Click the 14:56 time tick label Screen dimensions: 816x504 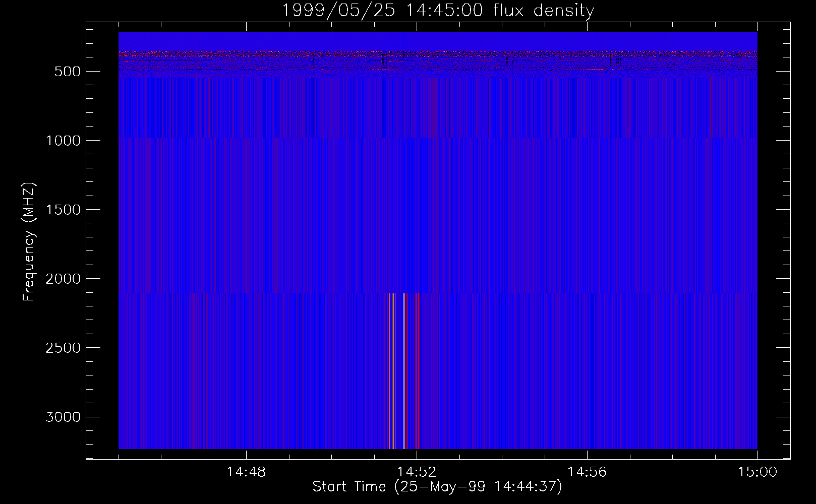[587, 472]
